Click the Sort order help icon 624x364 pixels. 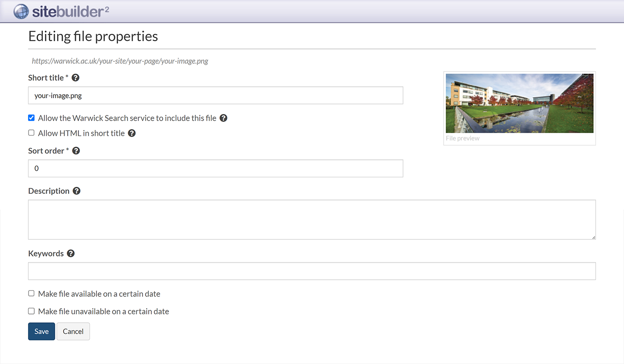(76, 150)
